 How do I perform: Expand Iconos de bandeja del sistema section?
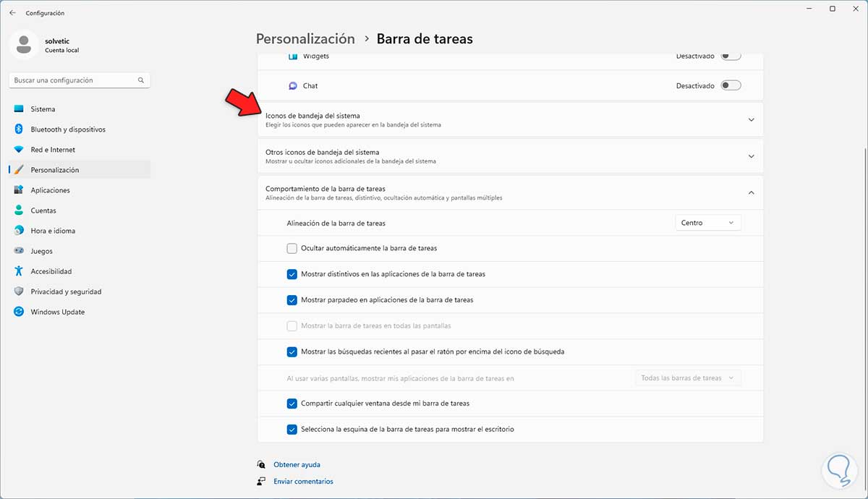[x=751, y=119]
